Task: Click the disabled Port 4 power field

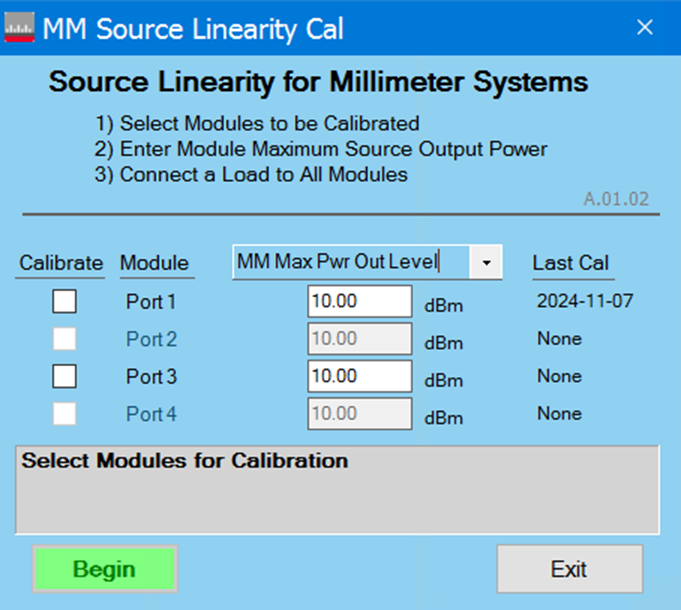Action: [x=359, y=413]
